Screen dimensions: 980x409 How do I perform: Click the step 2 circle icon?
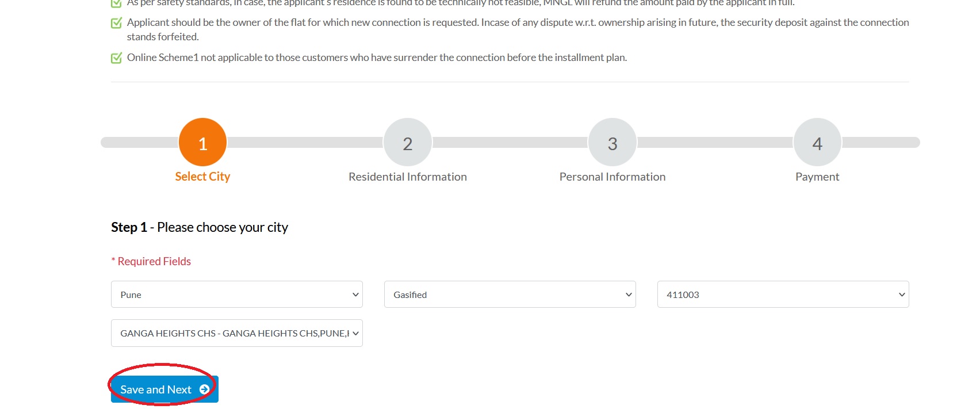(407, 143)
